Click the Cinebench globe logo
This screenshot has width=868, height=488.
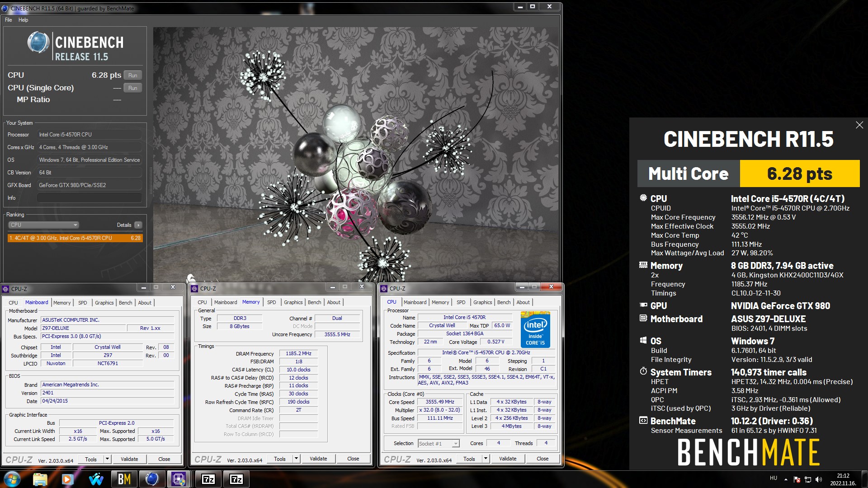tap(38, 43)
